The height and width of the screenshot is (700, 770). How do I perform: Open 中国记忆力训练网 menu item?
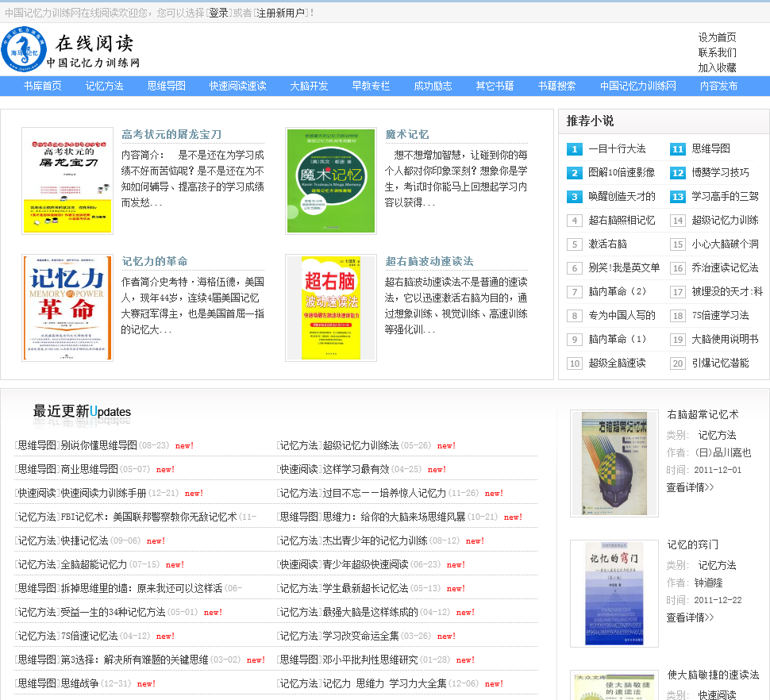(638, 86)
